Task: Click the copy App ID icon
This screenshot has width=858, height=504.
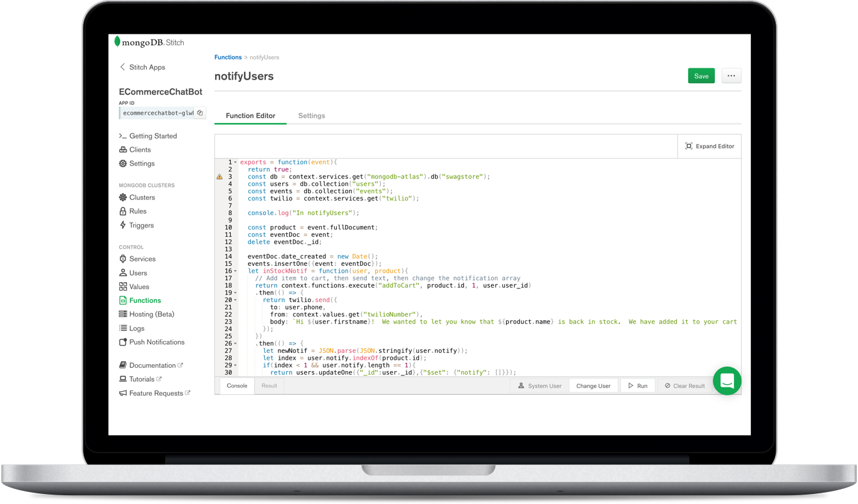Action: coord(200,113)
